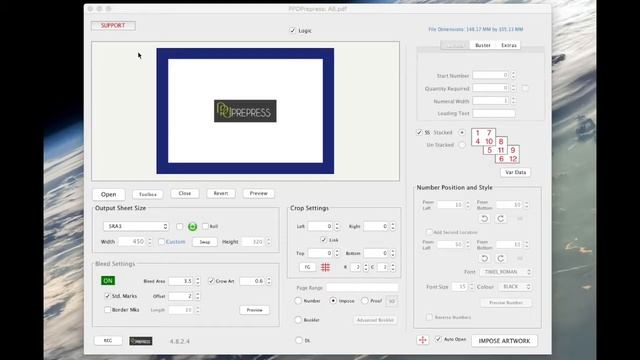The image size is (640, 360).
Task: Switch to the Buster tab
Action: [483, 45]
